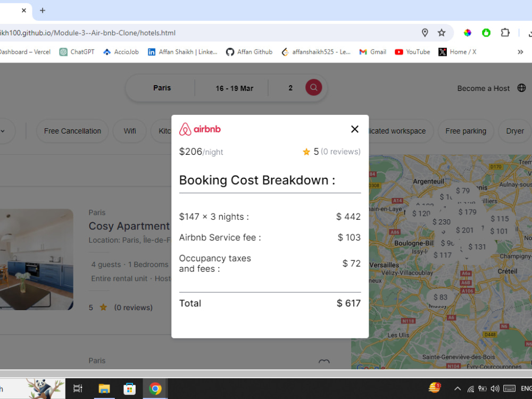Close the Booking Cost Breakdown popup
Viewport: 532px width, 399px height.
[354, 129]
